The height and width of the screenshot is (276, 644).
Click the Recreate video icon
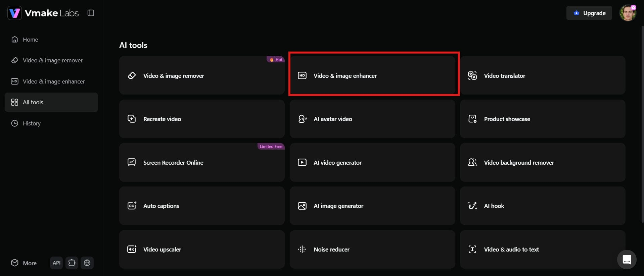click(x=132, y=119)
